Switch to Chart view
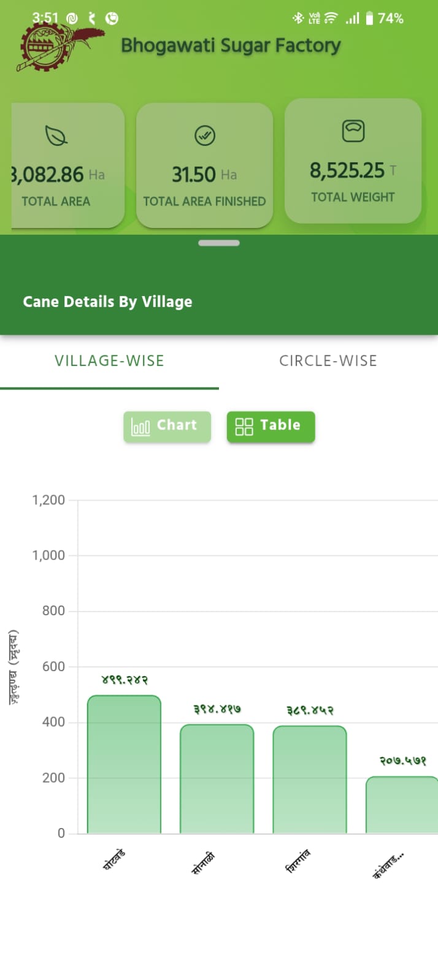Image resolution: width=438 pixels, height=980 pixels. tap(167, 427)
